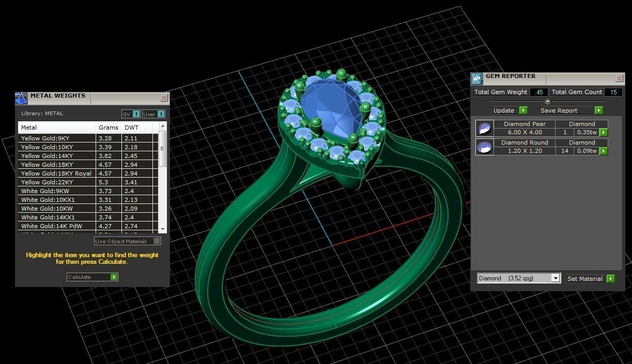This screenshot has height=364, width=632.
Task: Click the Diamond Pear name cell
Action: 524,124
